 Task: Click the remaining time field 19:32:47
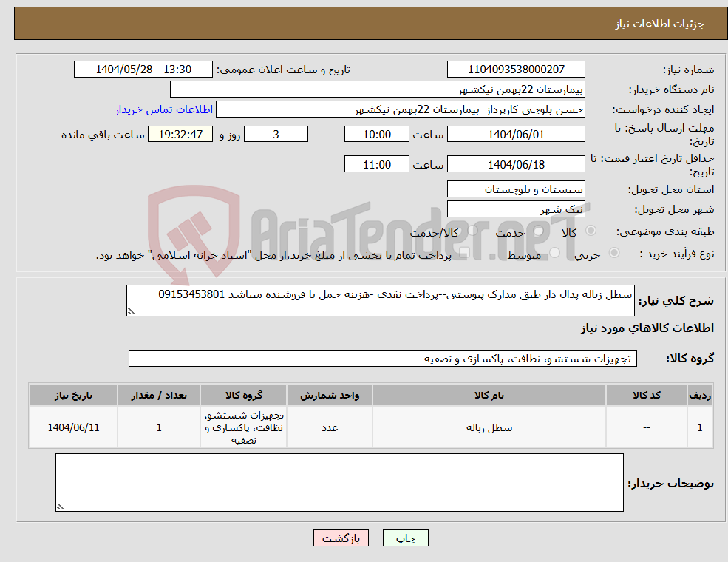pos(180,135)
